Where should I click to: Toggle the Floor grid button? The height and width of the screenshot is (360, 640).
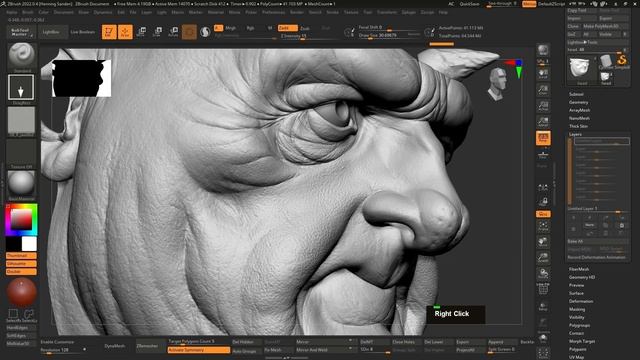tap(543, 154)
